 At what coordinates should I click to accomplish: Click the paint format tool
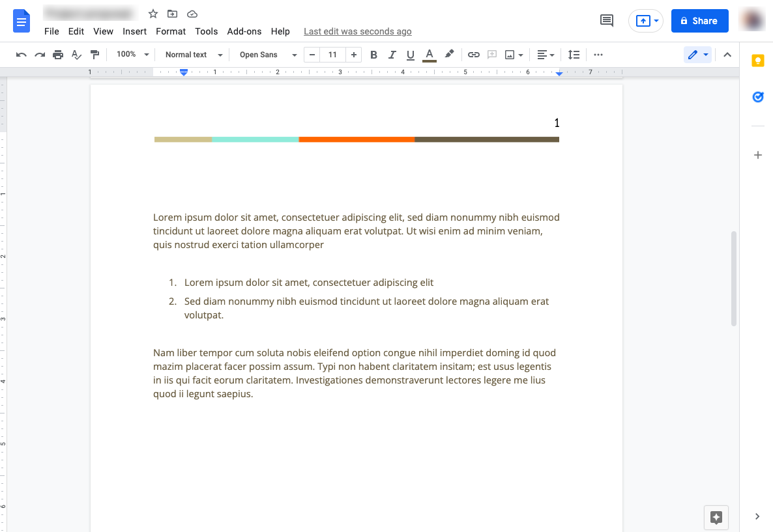95,55
